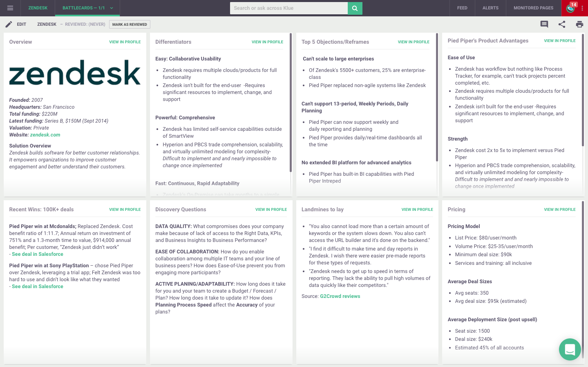
Task: View Recent Wins card in profile
Action: [125, 210]
